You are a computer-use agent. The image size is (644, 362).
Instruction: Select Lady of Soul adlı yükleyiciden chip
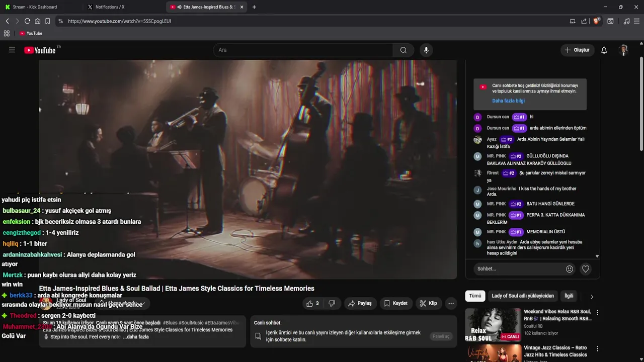pos(523,296)
